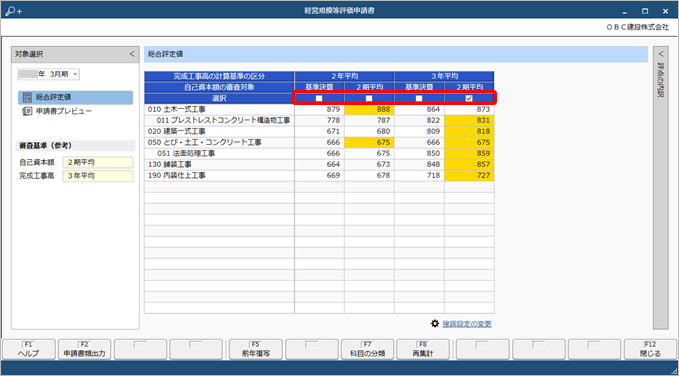Image resolution: width=679 pixels, height=376 pixels.
Task: Click the 自己資本額 field showing 2期平均
Action: click(98, 162)
